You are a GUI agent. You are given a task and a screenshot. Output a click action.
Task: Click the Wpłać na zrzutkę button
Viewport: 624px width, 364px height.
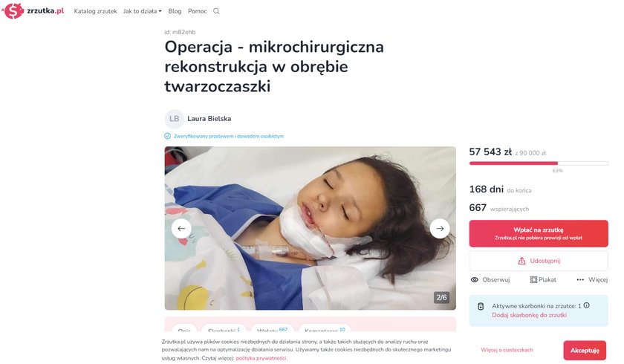(539, 233)
